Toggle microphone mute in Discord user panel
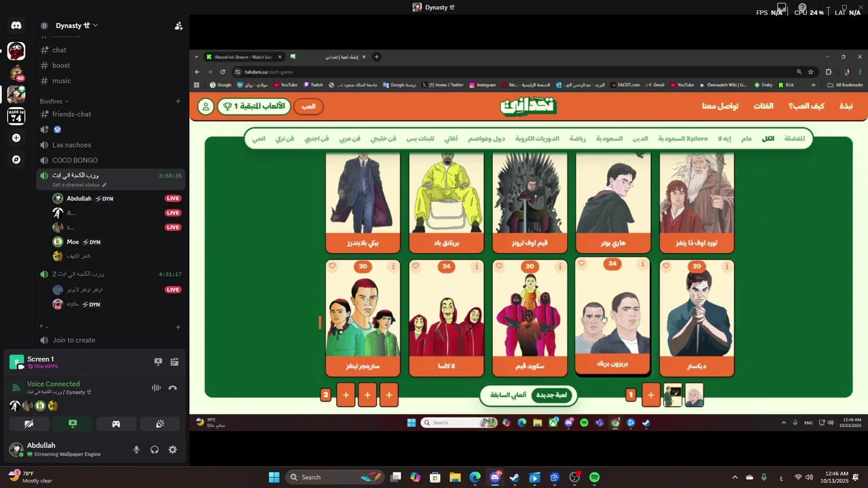The height and width of the screenshot is (488, 868). click(136, 449)
